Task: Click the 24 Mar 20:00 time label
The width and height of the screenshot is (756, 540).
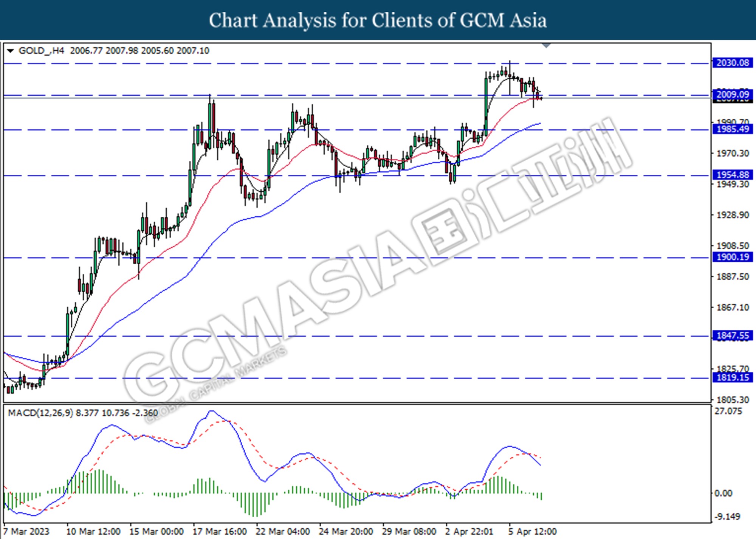Action: click(x=346, y=532)
